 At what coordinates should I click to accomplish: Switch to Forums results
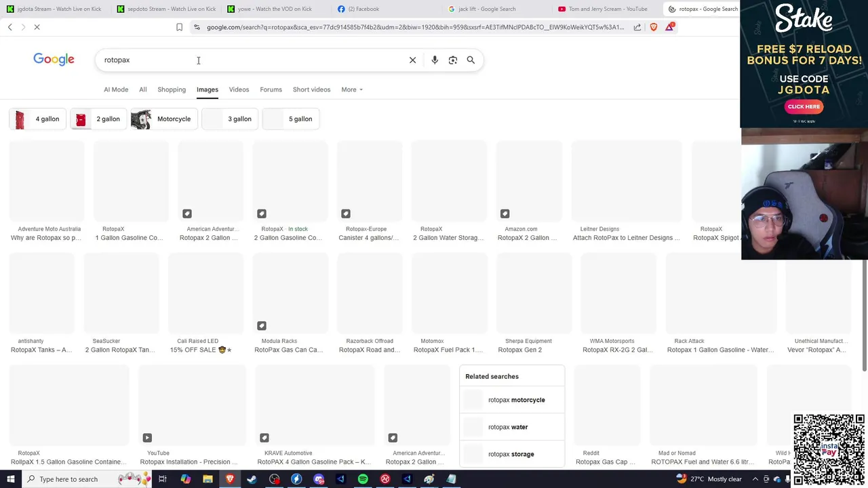click(271, 89)
